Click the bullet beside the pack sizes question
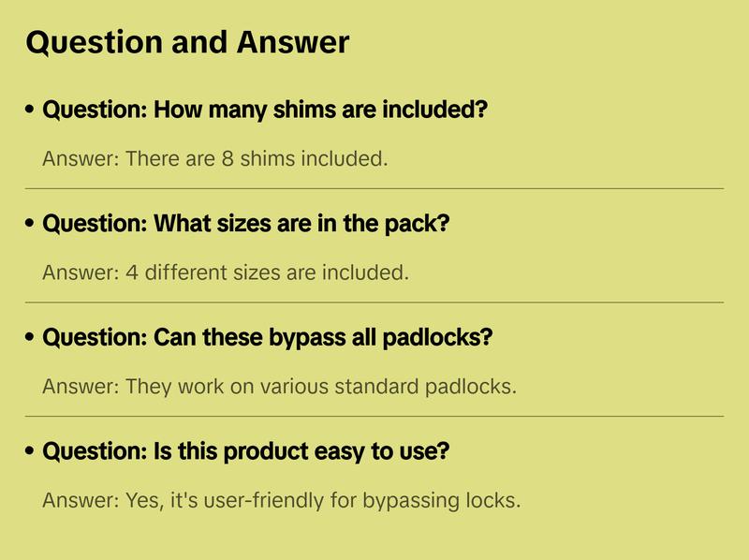This screenshot has width=749, height=560. coord(31,225)
